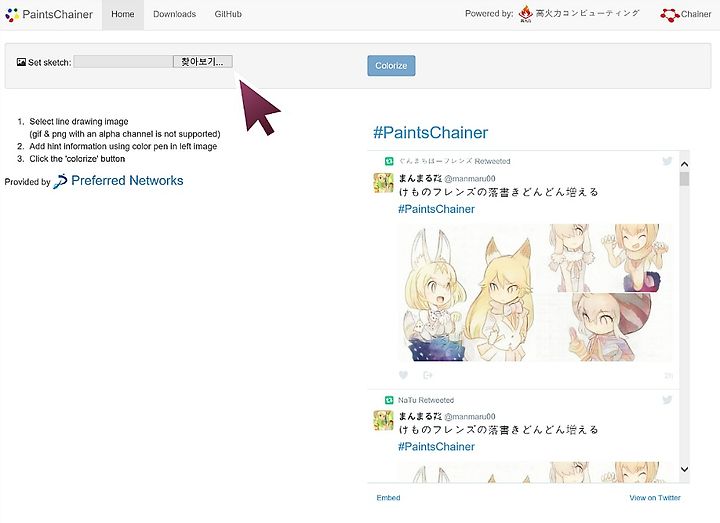Click the retweet icon beside NaTu Retweeted
The width and height of the screenshot is (720, 523).
[389, 400]
